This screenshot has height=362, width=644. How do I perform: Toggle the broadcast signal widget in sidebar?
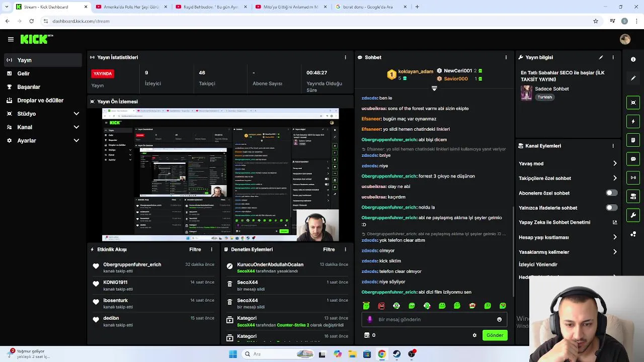[x=633, y=177]
